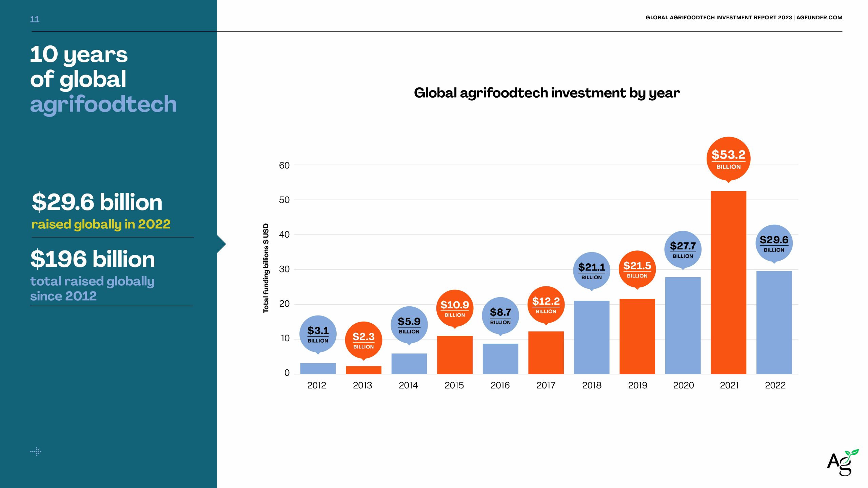This screenshot has width=868, height=488.
Task: Click the $2.3 billion orange bubble
Action: [x=363, y=340]
